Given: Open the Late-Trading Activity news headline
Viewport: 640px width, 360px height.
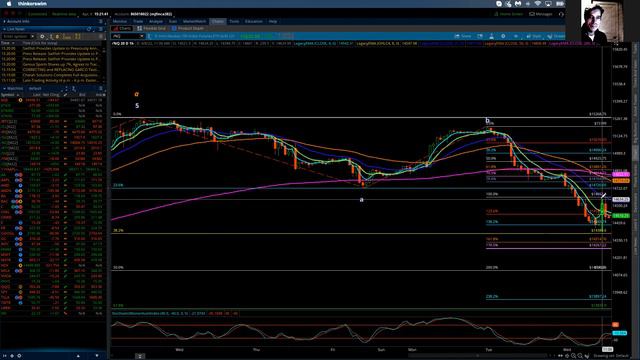Looking at the screenshot, I should tap(60, 80).
